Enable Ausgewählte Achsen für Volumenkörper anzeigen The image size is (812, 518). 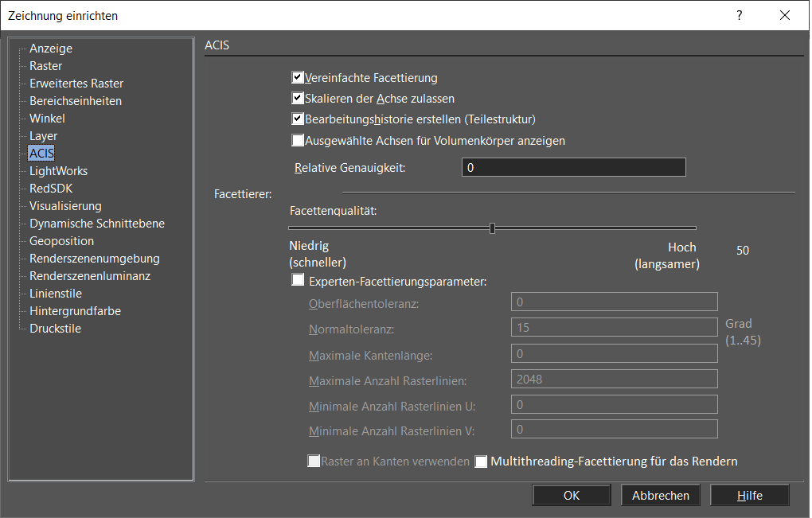[x=298, y=140]
